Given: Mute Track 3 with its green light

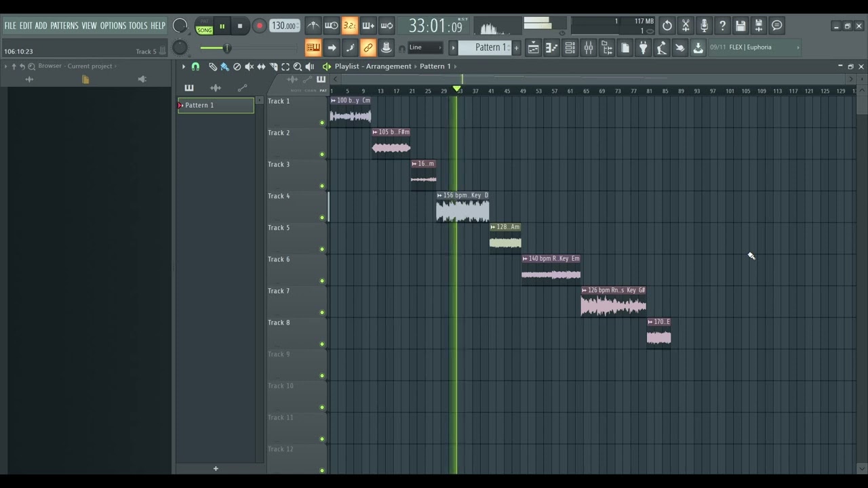Looking at the screenshot, I should [322, 186].
